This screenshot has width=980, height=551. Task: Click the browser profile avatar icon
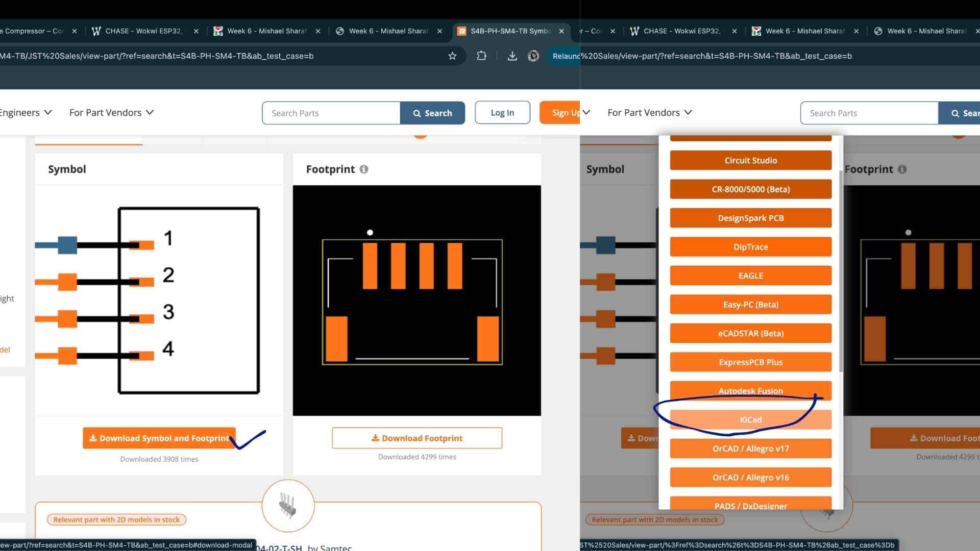pyautogui.click(x=533, y=56)
